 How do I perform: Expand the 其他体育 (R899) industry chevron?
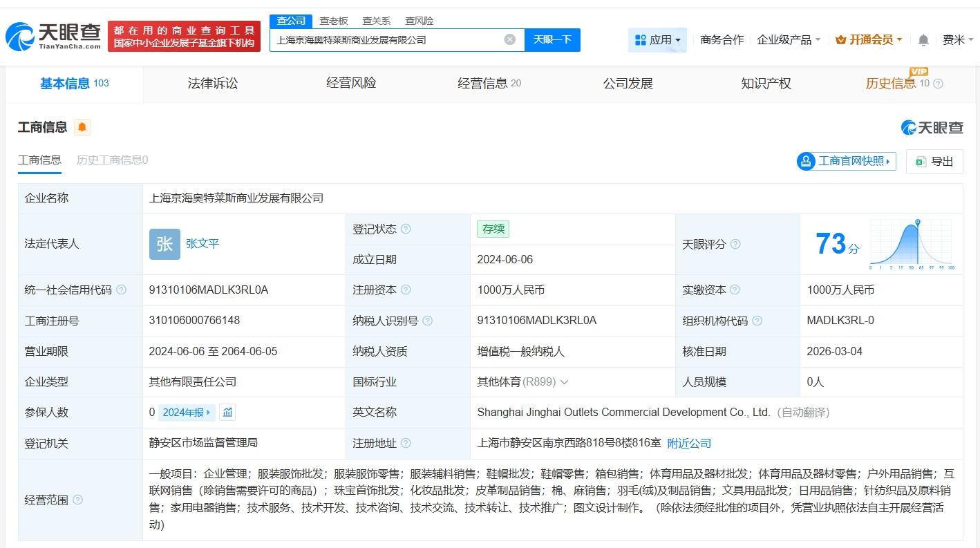click(x=565, y=382)
